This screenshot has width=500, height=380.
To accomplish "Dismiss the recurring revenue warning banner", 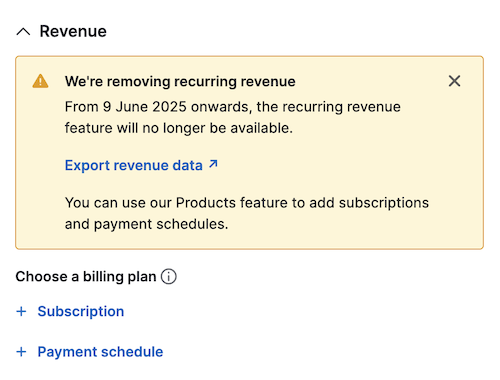I will (x=454, y=81).
